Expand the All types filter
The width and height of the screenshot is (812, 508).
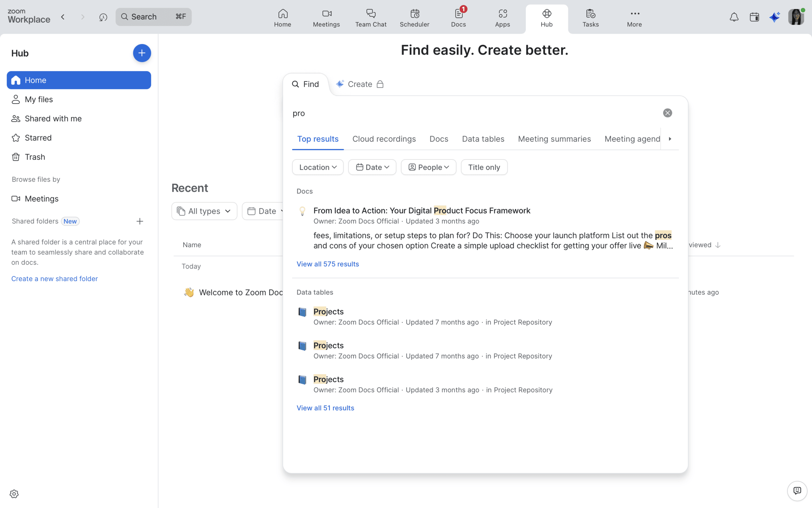pos(204,211)
